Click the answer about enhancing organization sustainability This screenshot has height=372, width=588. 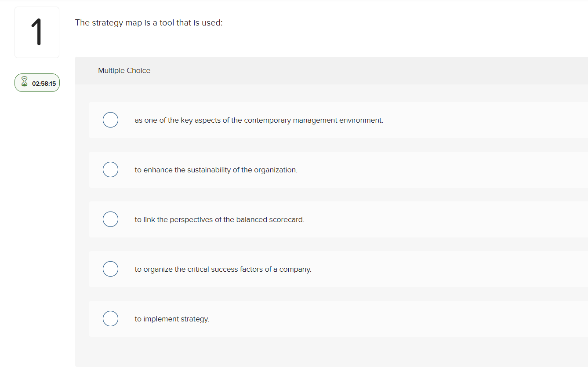264,169
